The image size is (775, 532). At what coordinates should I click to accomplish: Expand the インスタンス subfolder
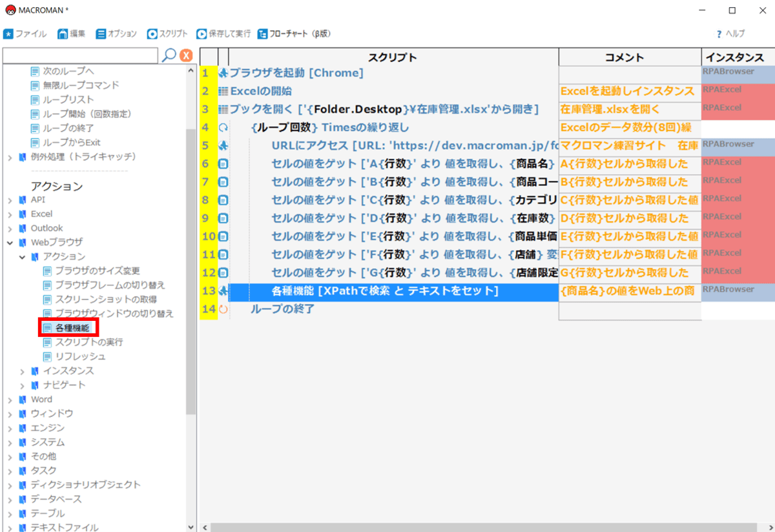click(23, 371)
